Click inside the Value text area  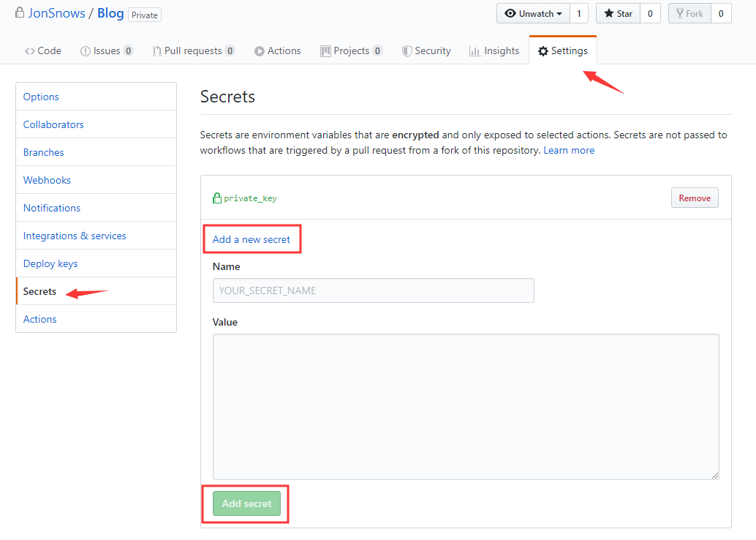[x=466, y=406]
